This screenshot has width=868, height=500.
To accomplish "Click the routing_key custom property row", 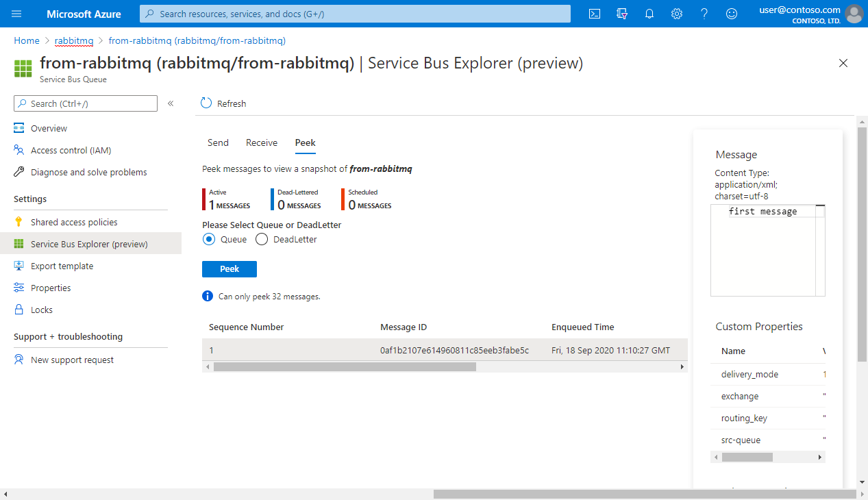I will 768,418.
